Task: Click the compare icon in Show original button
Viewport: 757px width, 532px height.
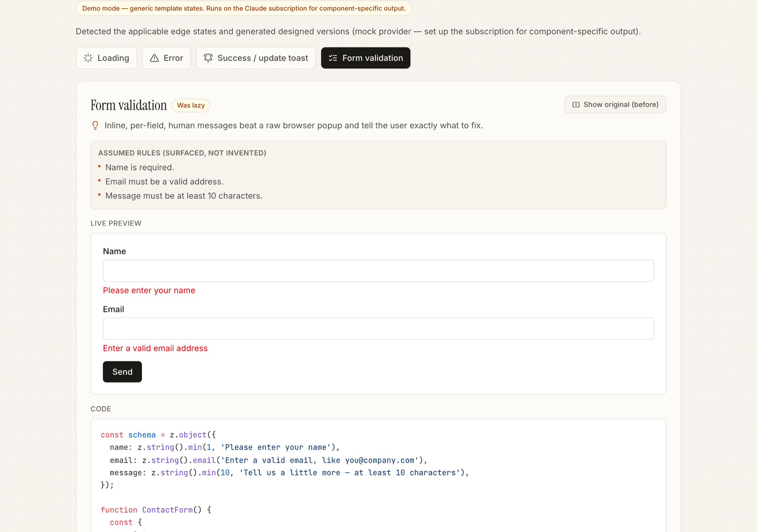Action: pyautogui.click(x=576, y=104)
